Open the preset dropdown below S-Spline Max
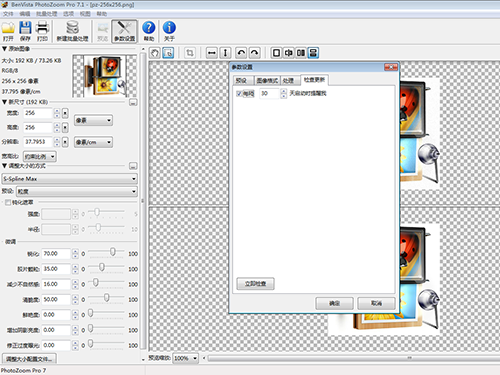The height and width of the screenshot is (375, 500). pyautogui.click(x=77, y=191)
